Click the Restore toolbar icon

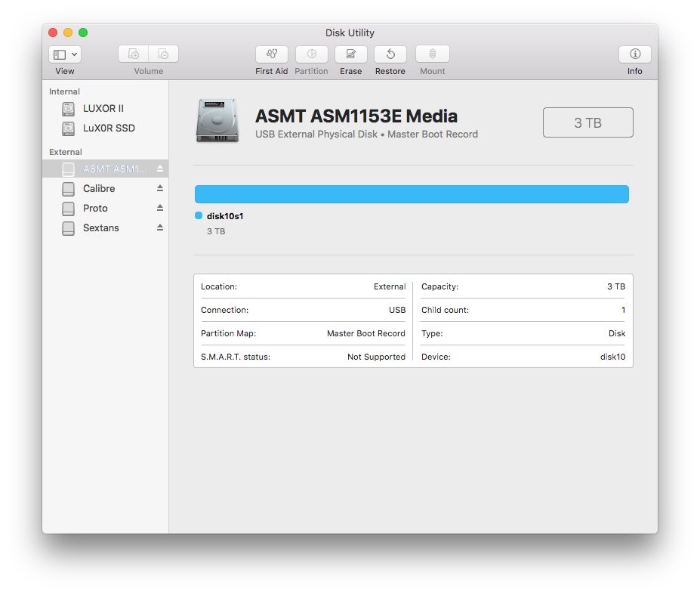pyautogui.click(x=390, y=54)
